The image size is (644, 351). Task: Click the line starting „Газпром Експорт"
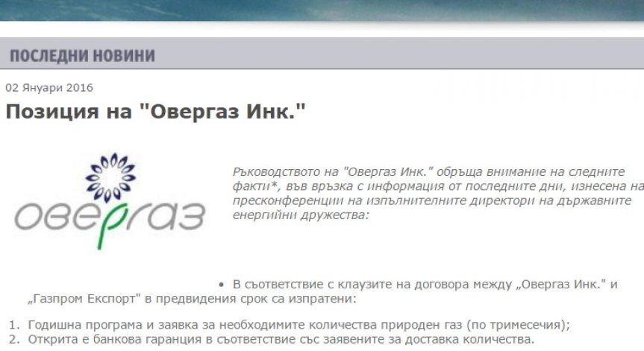tap(192, 299)
